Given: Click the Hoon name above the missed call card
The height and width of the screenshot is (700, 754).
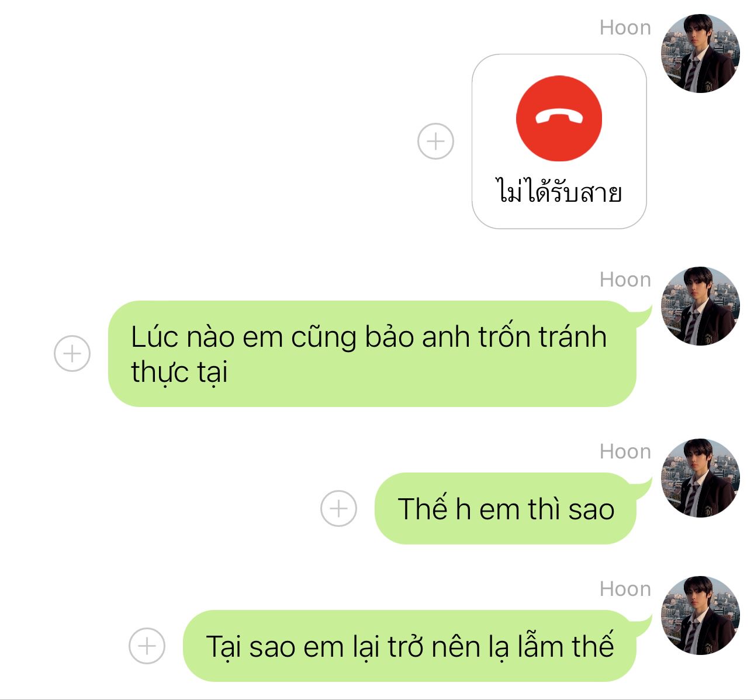Looking at the screenshot, I should point(625,27).
